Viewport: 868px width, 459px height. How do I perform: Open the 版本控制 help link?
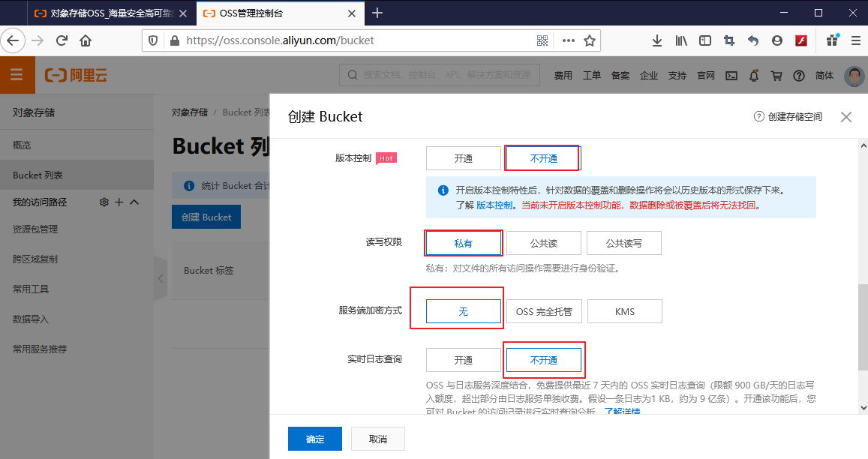[x=494, y=205]
